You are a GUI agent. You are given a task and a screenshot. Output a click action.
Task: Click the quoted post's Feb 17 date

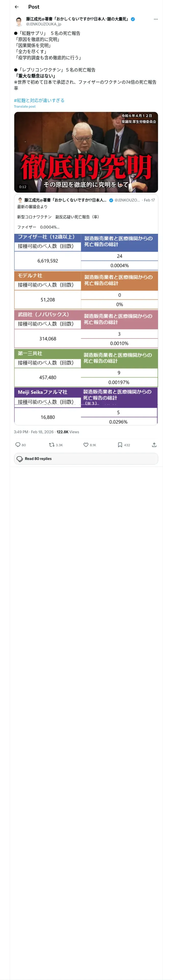149,200
